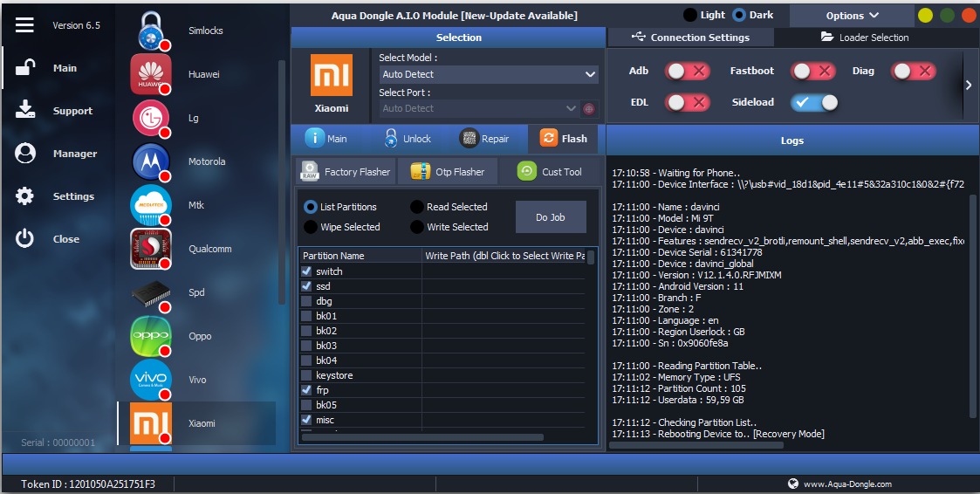Choose Write Selected radio option

[x=417, y=227]
